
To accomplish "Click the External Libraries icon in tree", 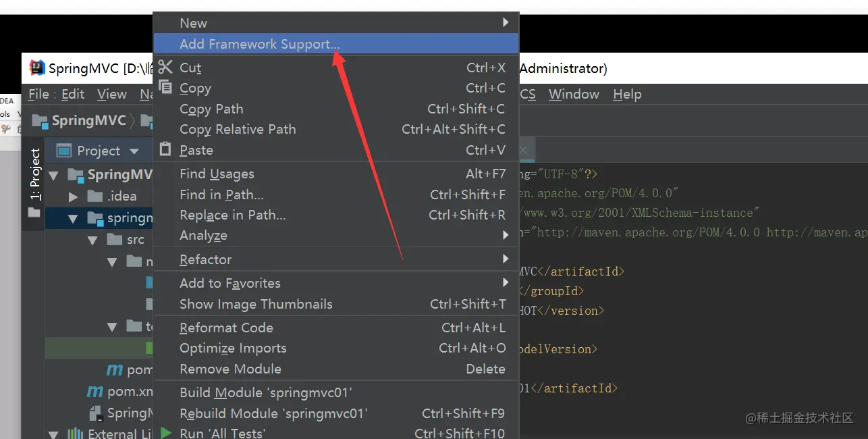I will pyautogui.click(x=76, y=433).
